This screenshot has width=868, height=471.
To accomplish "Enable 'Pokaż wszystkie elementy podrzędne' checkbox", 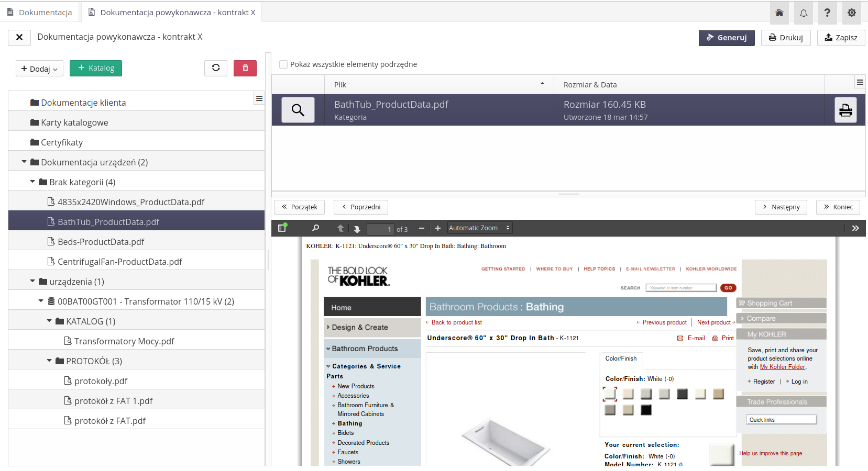I will point(283,64).
